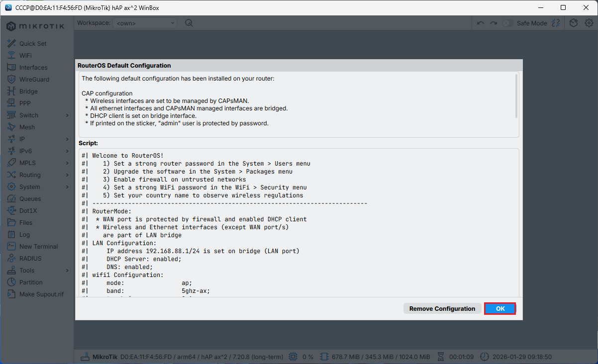Click the CPU '0 %' value

coord(308,357)
